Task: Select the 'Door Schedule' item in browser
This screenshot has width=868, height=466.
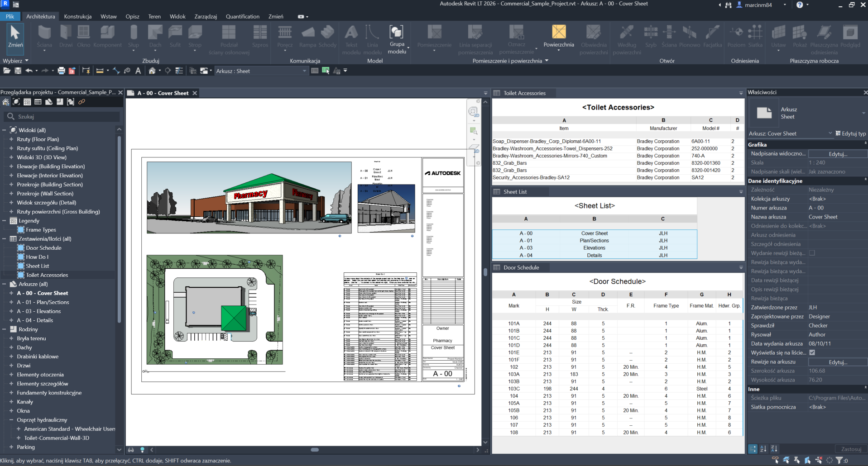Action: pos(43,248)
